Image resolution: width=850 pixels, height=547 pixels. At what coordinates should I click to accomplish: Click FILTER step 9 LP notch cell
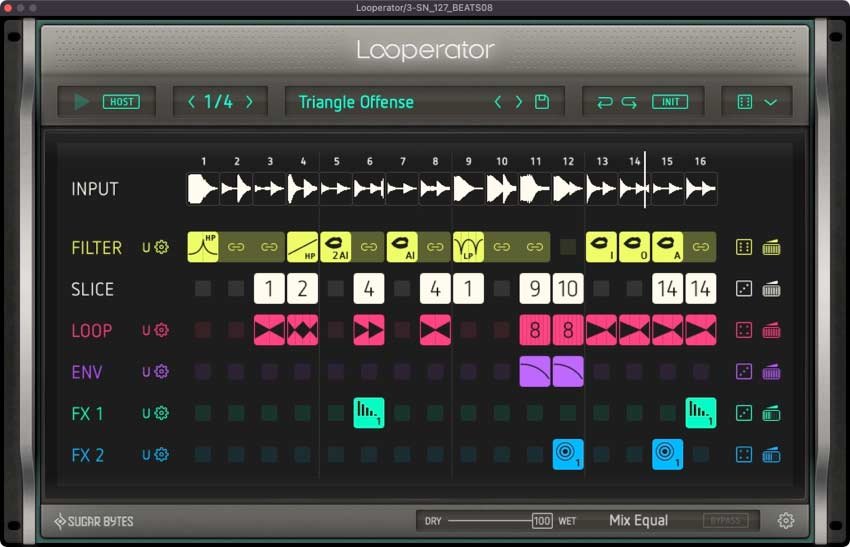(468, 247)
